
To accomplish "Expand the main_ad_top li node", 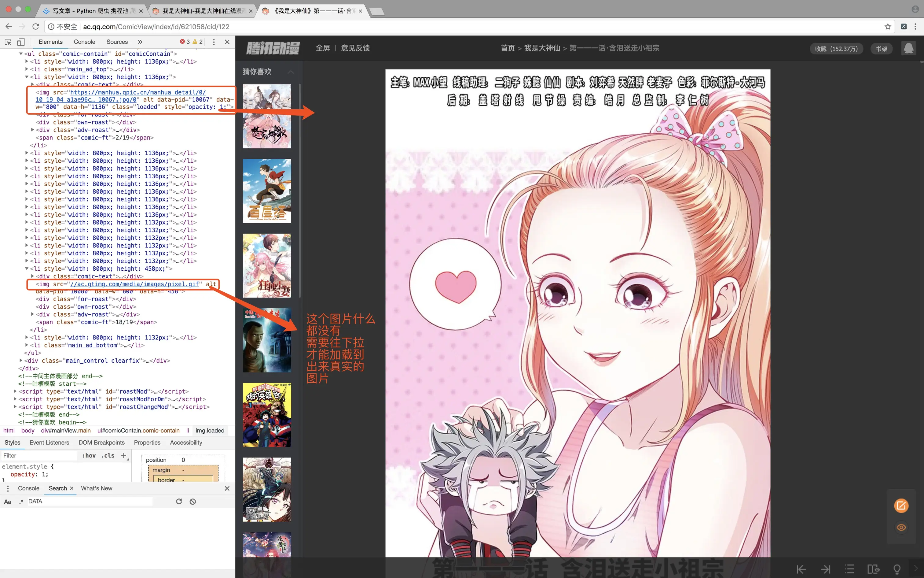I will pos(27,69).
